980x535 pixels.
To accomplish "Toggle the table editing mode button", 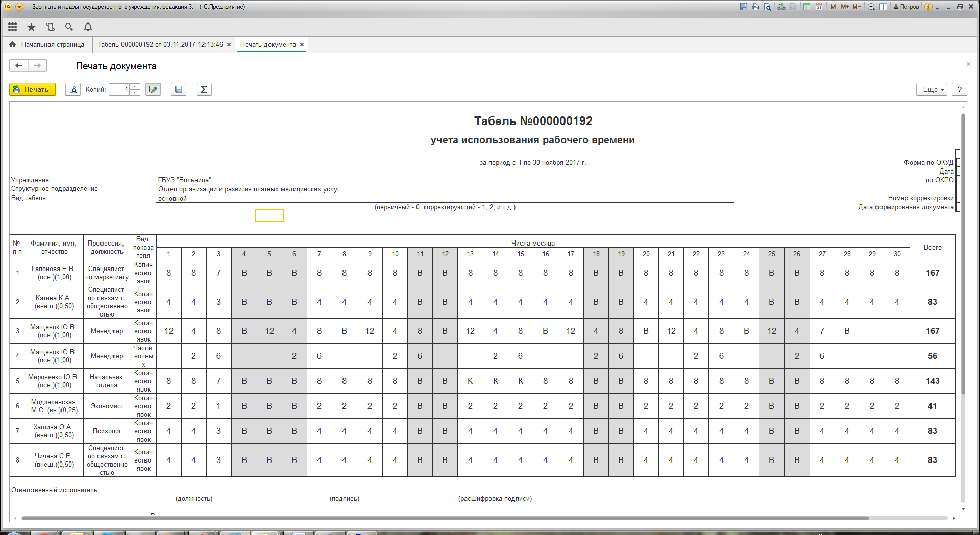I will [x=153, y=90].
